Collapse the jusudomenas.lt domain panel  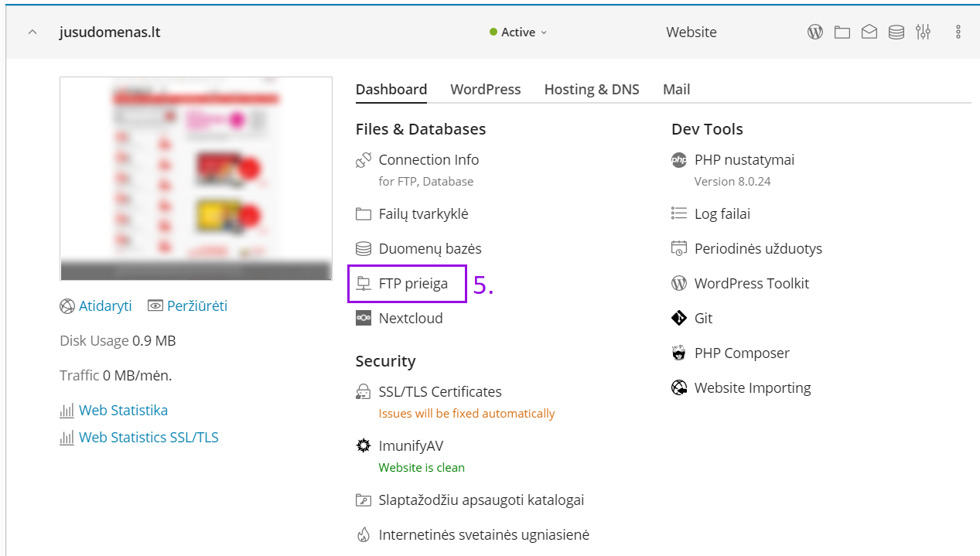tap(32, 32)
